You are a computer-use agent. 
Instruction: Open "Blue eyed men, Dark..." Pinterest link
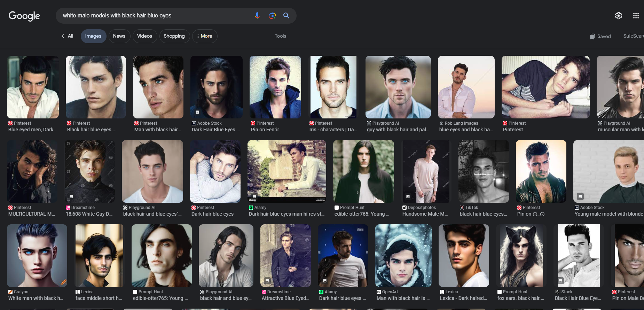pyautogui.click(x=32, y=130)
